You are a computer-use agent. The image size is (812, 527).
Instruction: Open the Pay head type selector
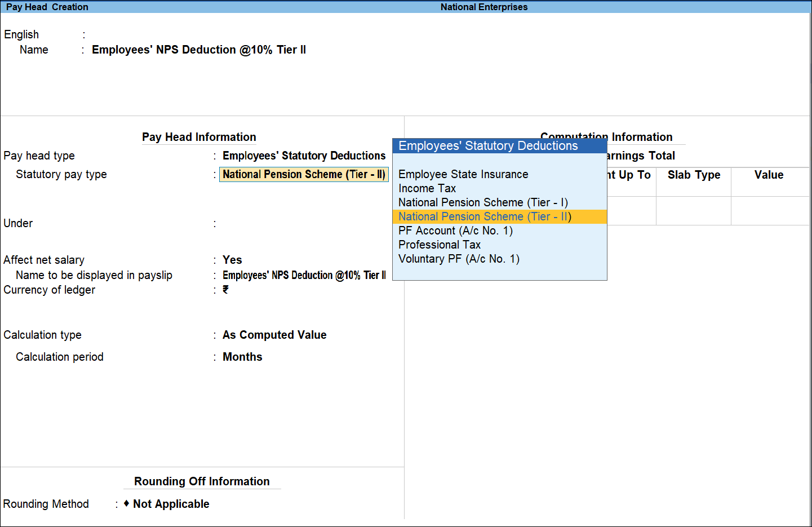click(x=304, y=156)
